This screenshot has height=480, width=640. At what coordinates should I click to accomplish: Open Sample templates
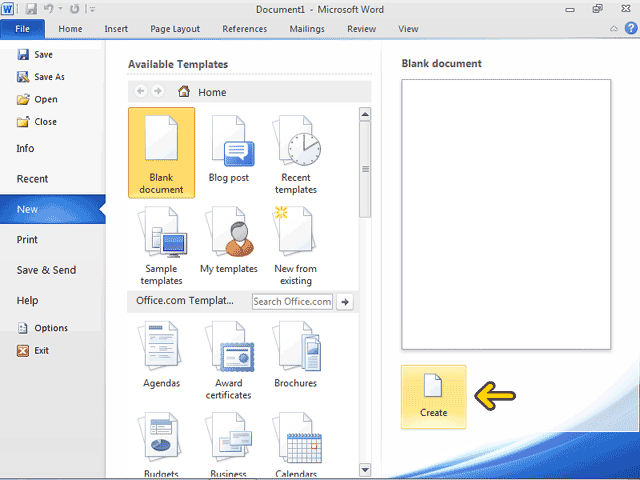tap(161, 245)
